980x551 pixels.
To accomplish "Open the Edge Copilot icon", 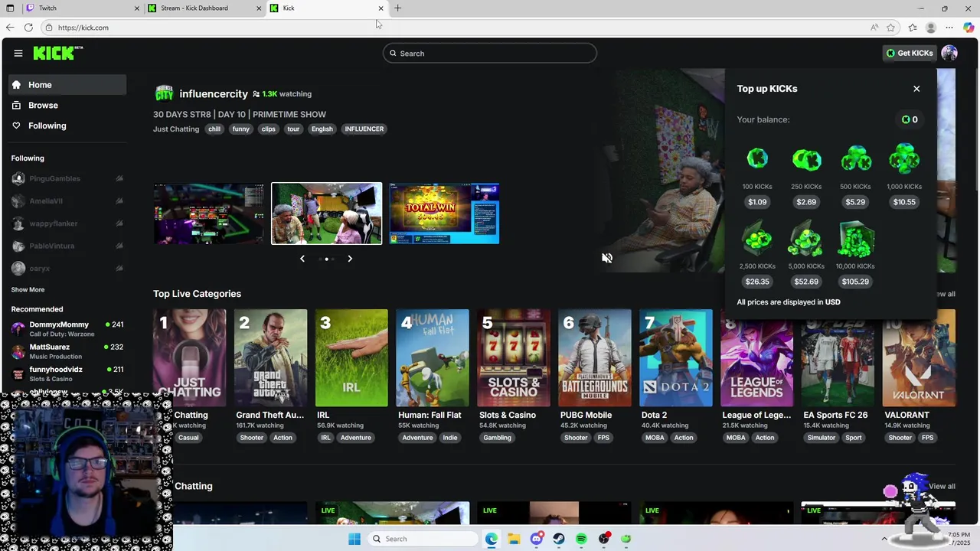I will [x=969, y=28].
